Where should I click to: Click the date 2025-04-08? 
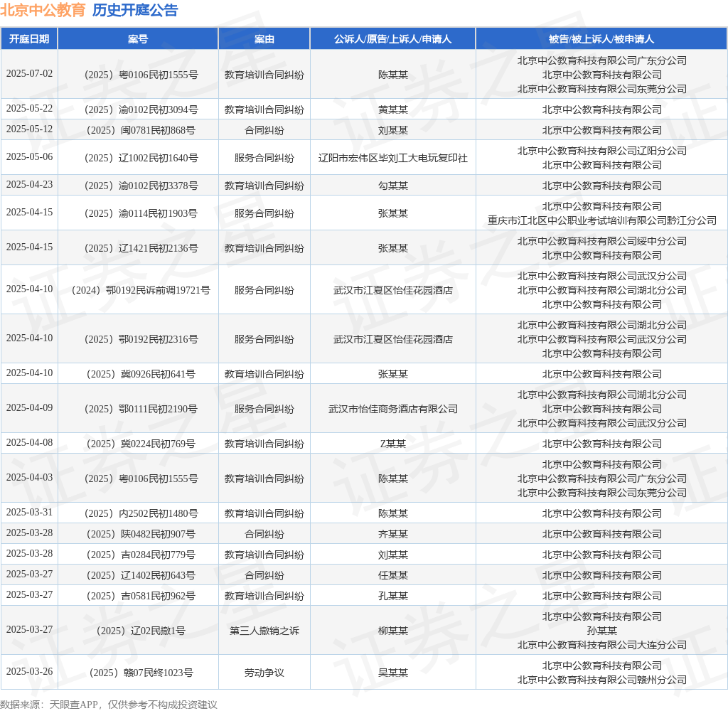pyautogui.click(x=29, y=442)
